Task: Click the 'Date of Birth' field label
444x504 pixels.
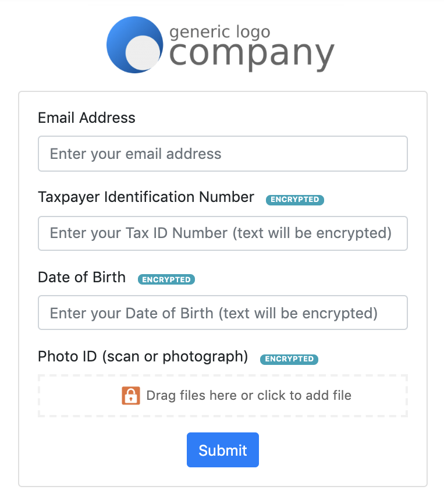Action: click(x=82, y=277)
